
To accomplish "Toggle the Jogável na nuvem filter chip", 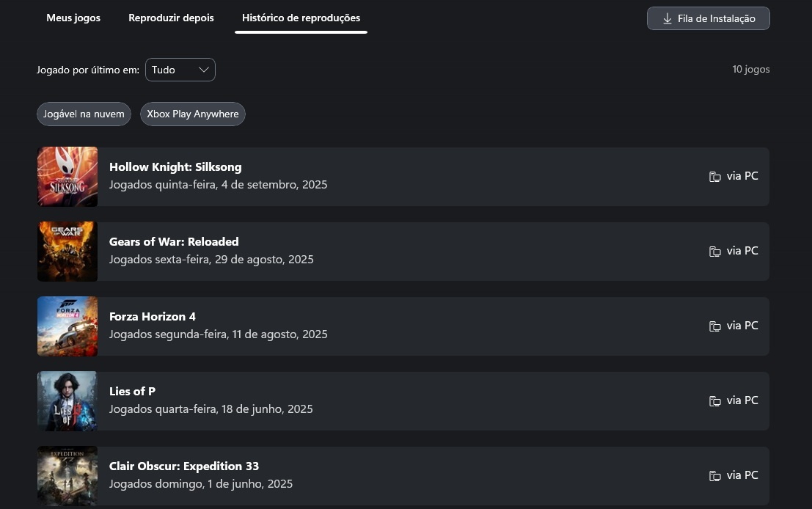I will pyautogui.click(x=84, y=114).
